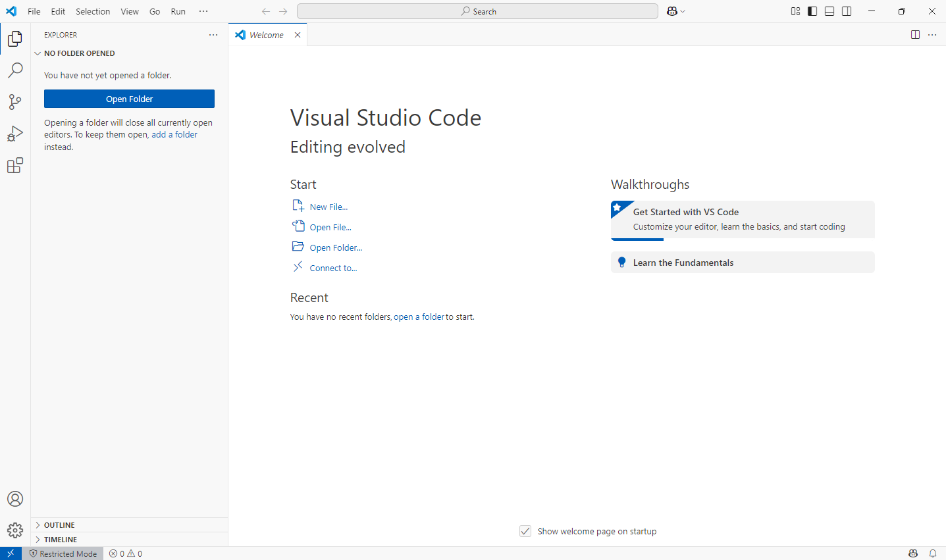Click the Walkthroughs heading
946x560 pixels.
tap(650, 184)
